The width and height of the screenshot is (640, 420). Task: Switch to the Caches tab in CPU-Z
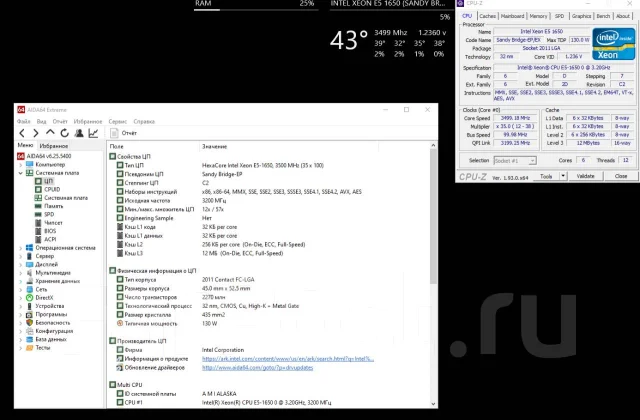click(487, 16)
